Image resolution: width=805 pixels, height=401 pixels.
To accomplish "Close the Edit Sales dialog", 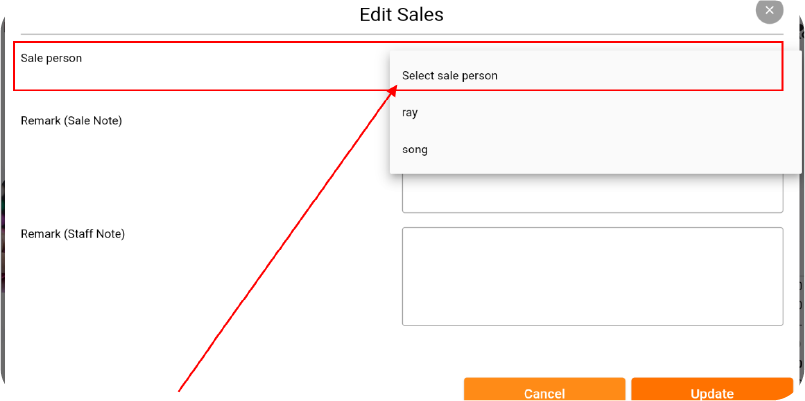I will [x=769, y=10].
